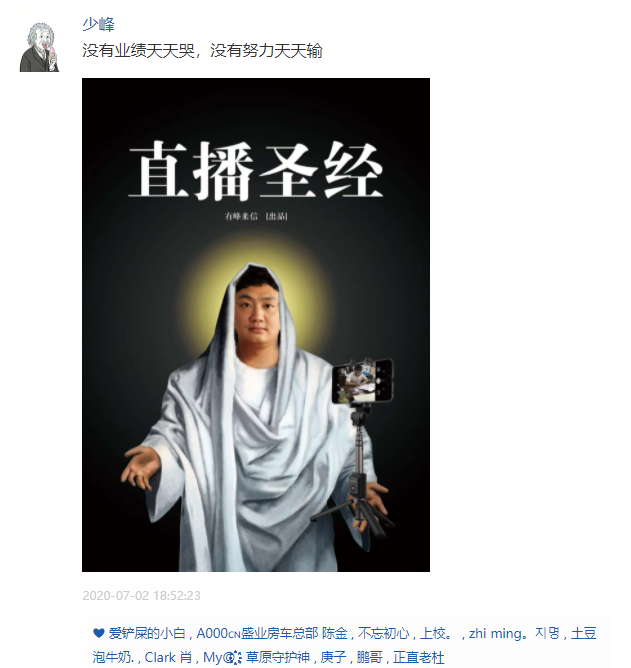
Task: Open liker 爱铲屎的小白's profile
Action: (x=147, y=633)
